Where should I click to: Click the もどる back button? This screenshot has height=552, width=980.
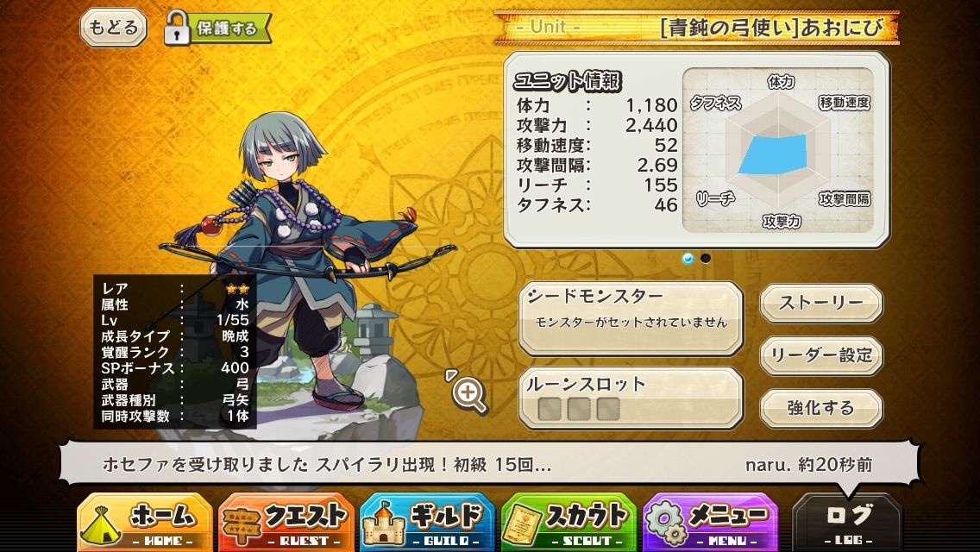(113, 28)
